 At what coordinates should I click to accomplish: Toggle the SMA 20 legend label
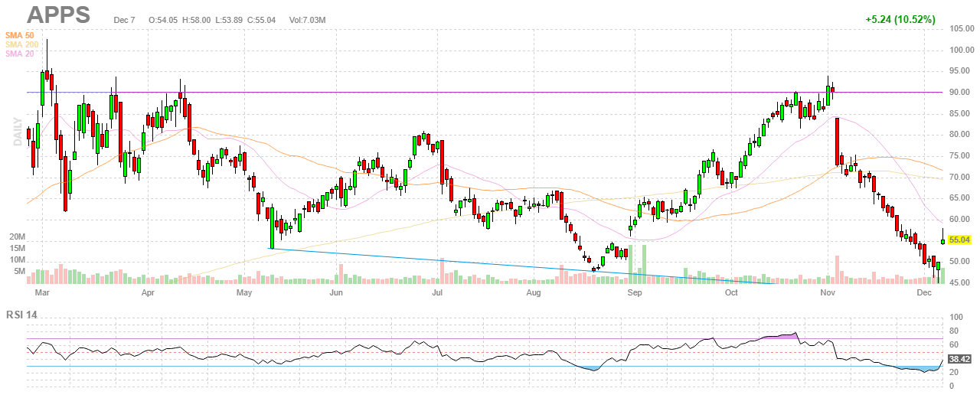coord(19,54)
